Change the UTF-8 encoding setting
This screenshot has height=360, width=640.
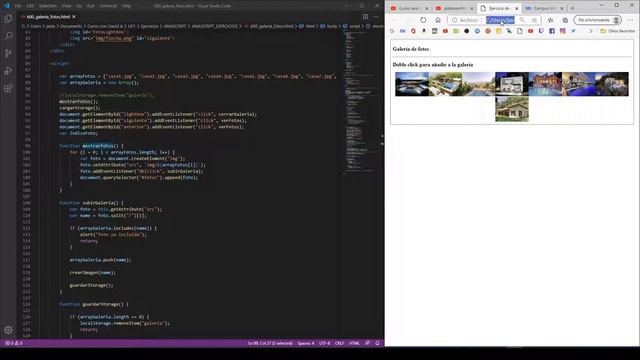(x=324, y=343)
